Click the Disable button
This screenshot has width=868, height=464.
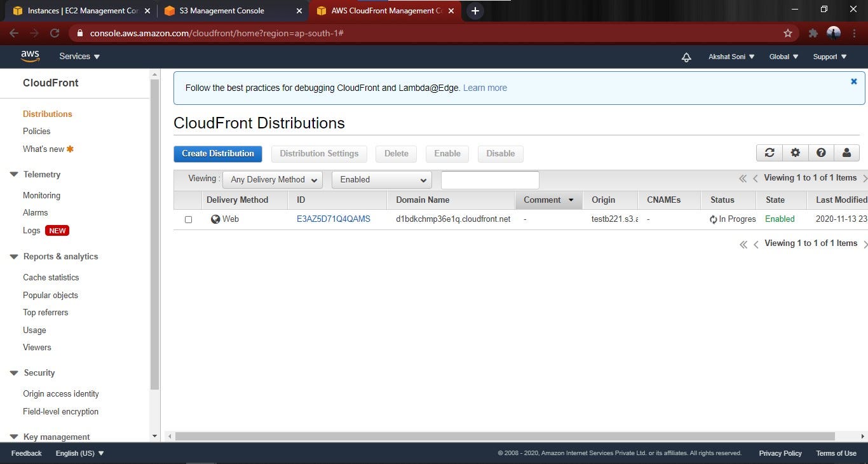(501, 153)
